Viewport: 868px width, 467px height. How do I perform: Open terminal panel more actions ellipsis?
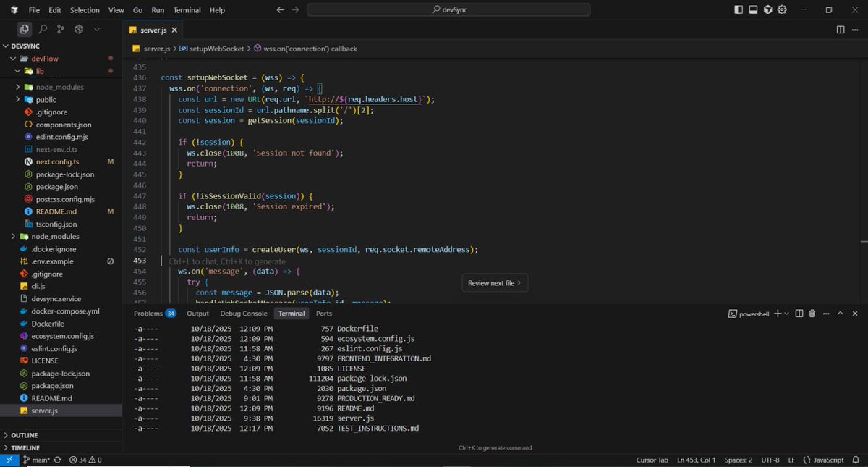825,314
